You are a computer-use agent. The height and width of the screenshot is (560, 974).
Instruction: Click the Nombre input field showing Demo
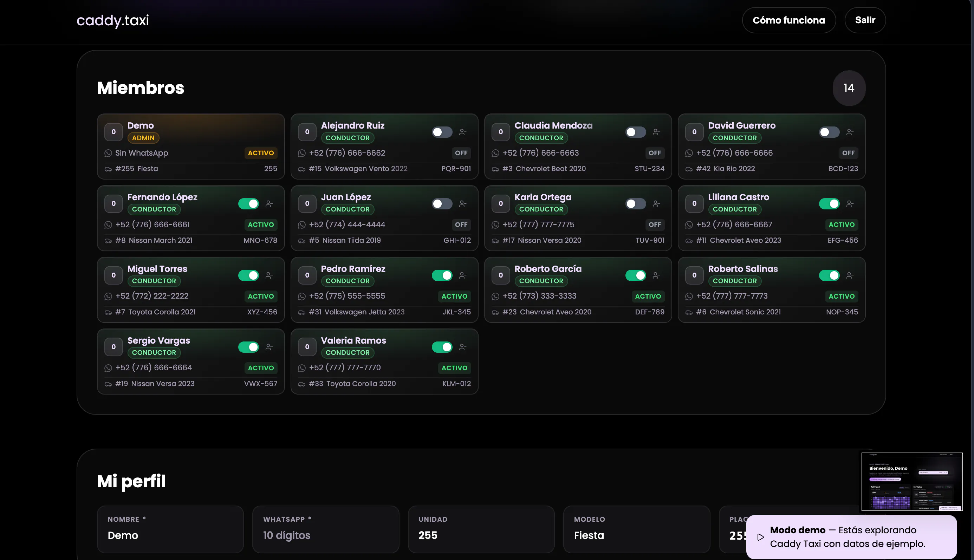pos(170,529)
